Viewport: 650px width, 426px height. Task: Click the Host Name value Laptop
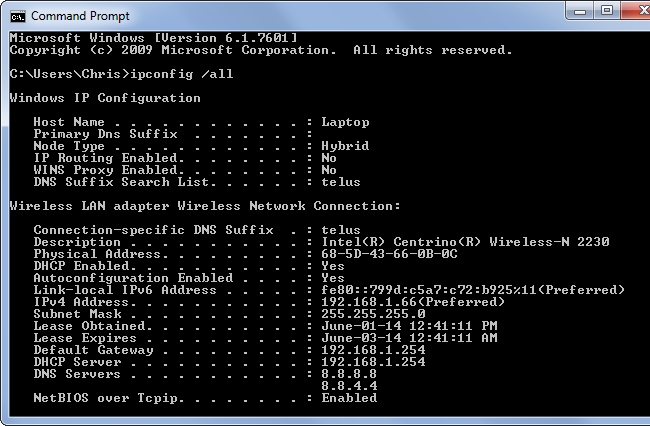click(345, 122)
